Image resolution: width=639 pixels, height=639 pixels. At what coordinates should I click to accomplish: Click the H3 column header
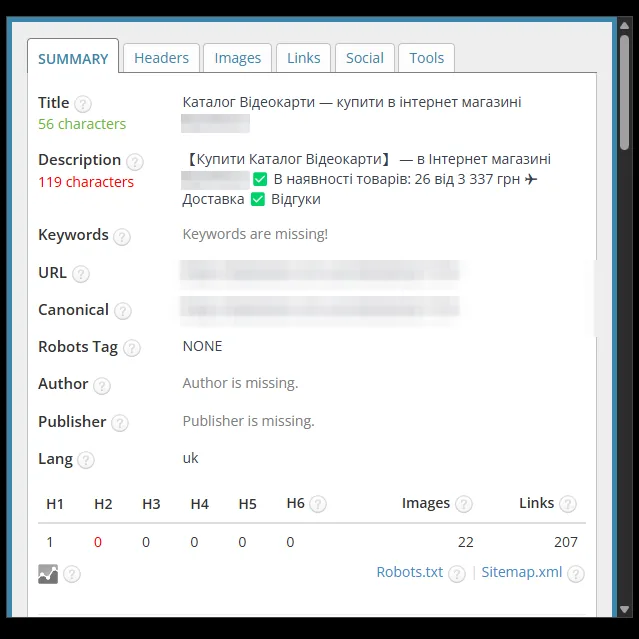[x=151, y=505]
